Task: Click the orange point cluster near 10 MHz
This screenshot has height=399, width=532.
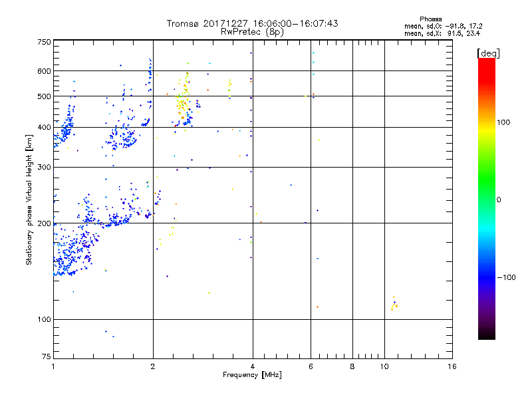Action: [x=394, y=305]
